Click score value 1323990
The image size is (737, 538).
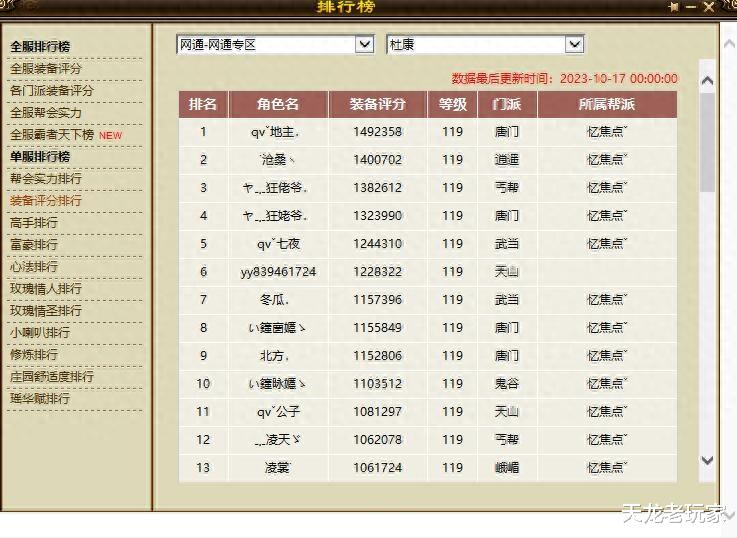click(x=377, y=216)
